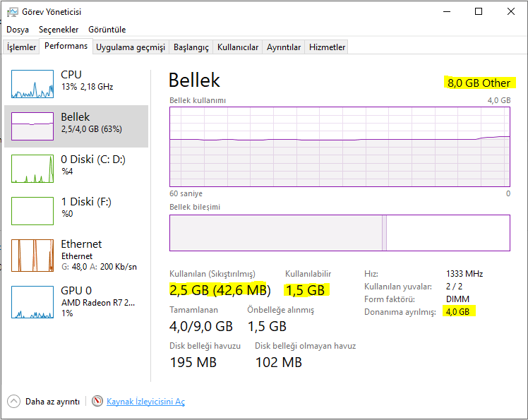Screen dimensions: 528x420
Task: Select the Bellek memory mini graph
Action: [32, 126]
